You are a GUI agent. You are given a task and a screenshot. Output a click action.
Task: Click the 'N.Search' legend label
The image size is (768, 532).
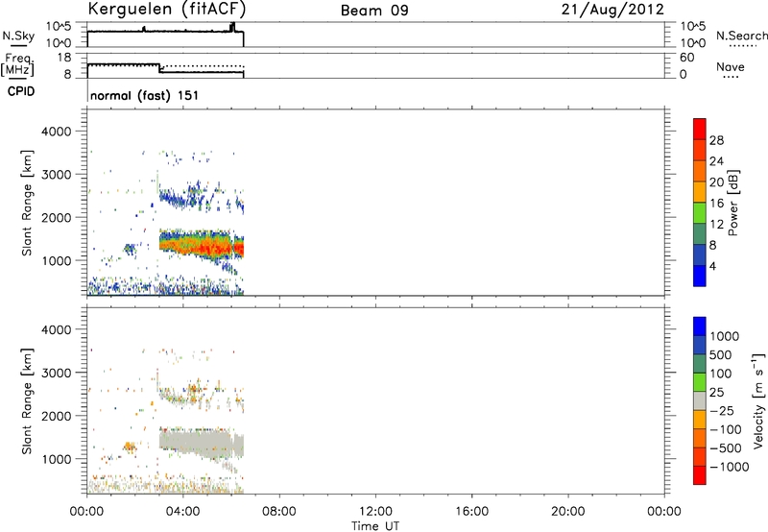(741, 36)
